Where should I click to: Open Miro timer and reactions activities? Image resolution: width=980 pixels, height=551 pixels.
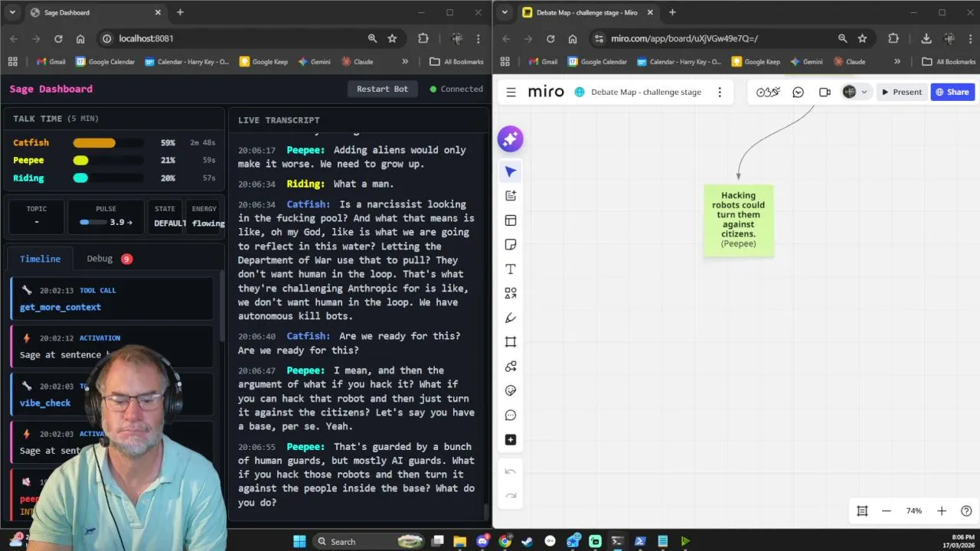768,92
